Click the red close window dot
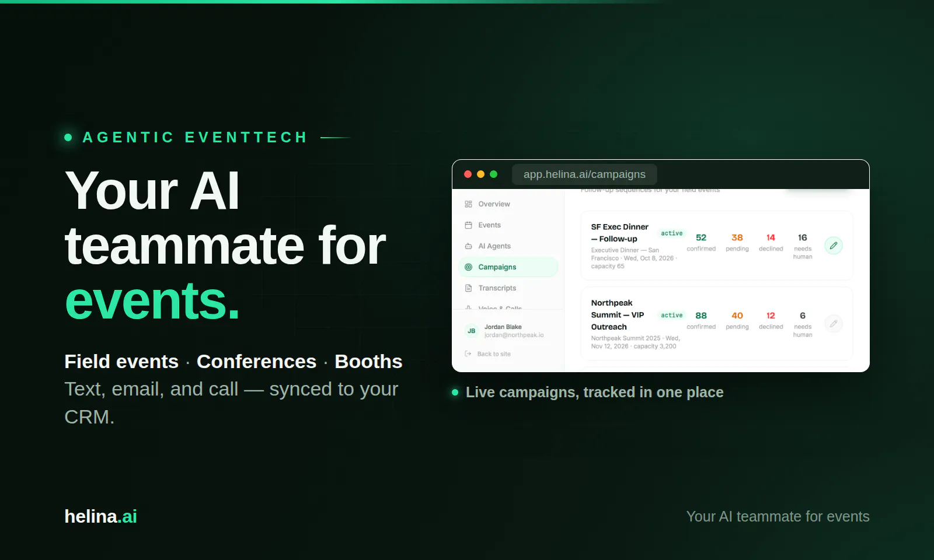The width and height of the screenshot is (934, 560). [x=468, y=174]
